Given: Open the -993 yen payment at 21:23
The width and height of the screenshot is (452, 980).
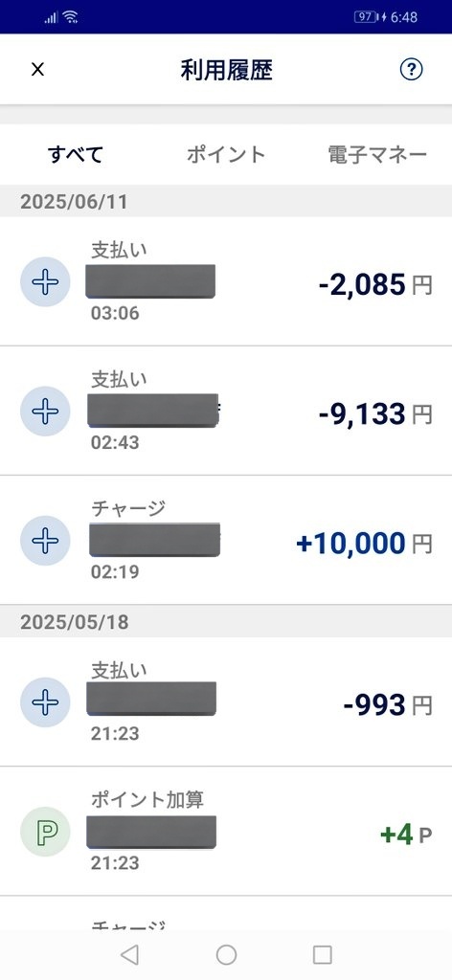Looking at the screenshot, I should pyautogui.click(x=226, y=702).
